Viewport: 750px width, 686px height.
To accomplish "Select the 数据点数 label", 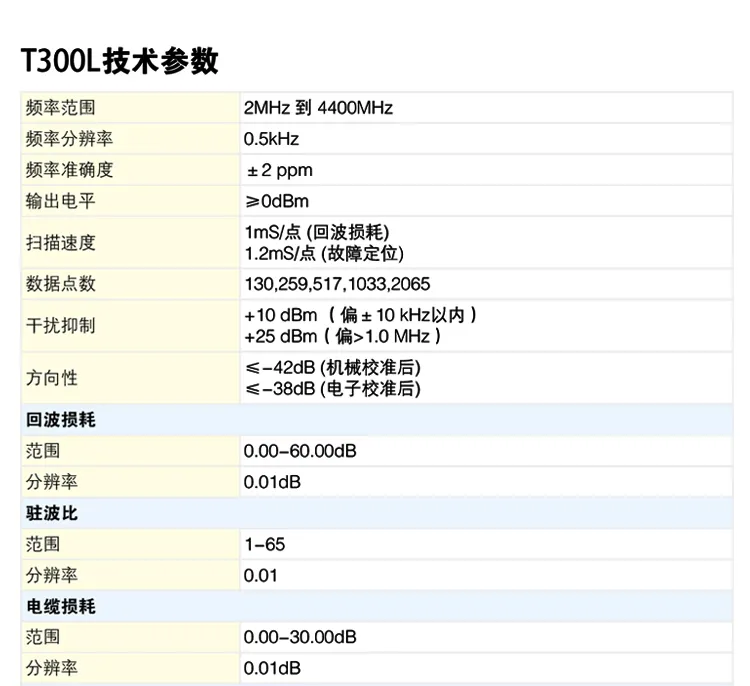I will tap(60, 284).
